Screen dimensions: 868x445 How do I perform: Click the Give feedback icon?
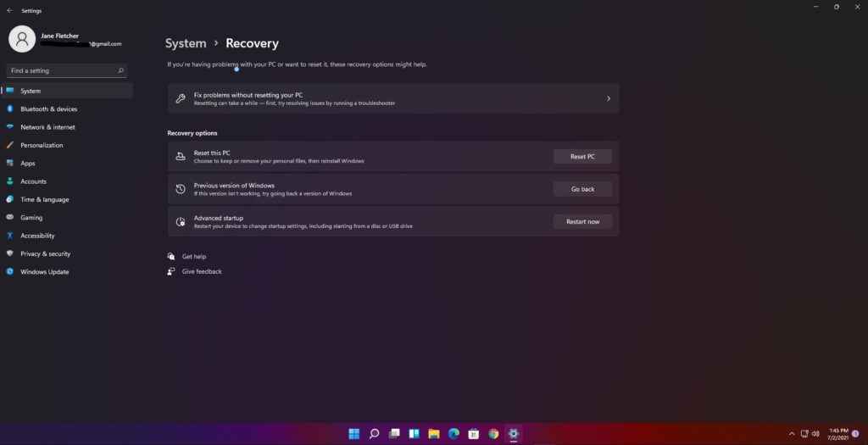171,271
